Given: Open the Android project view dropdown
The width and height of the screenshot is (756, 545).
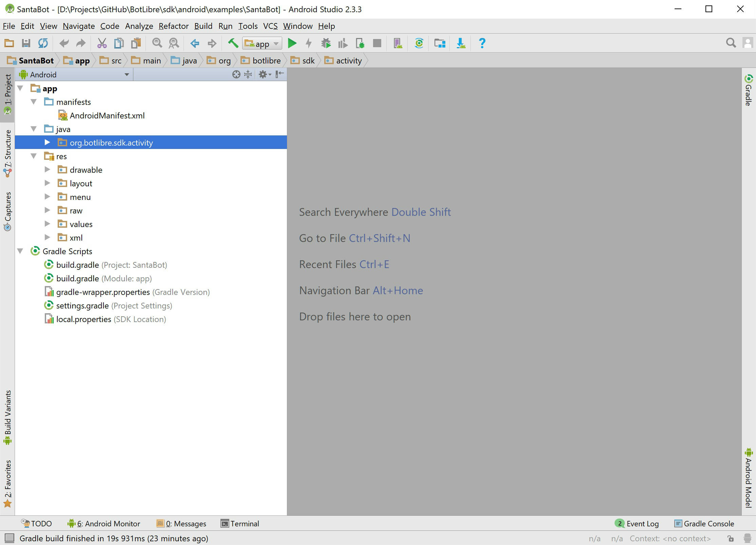Looking at the screenshot, I should click(75, 74).
